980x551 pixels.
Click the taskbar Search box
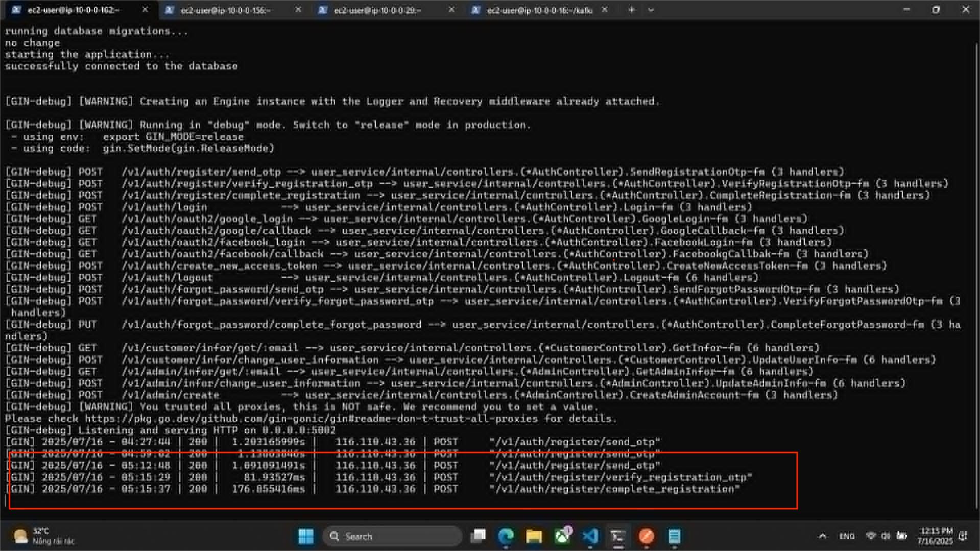(x=392, y=536)
